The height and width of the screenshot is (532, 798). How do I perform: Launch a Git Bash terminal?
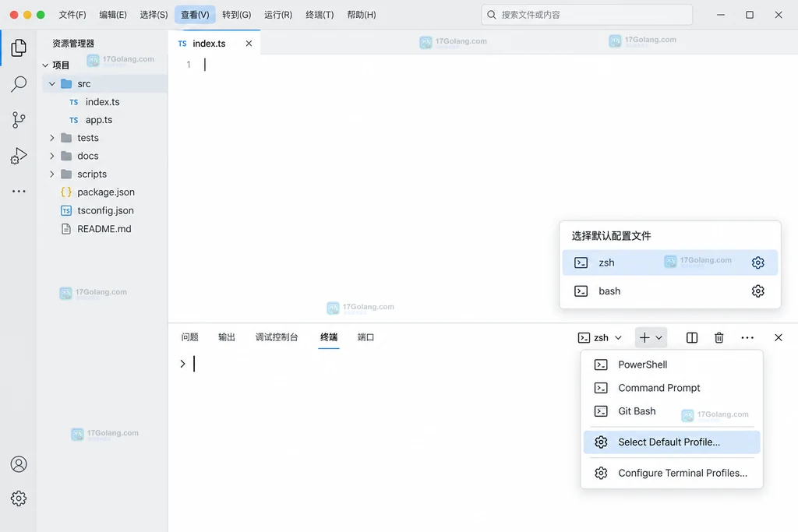click(x=671, y=411)
